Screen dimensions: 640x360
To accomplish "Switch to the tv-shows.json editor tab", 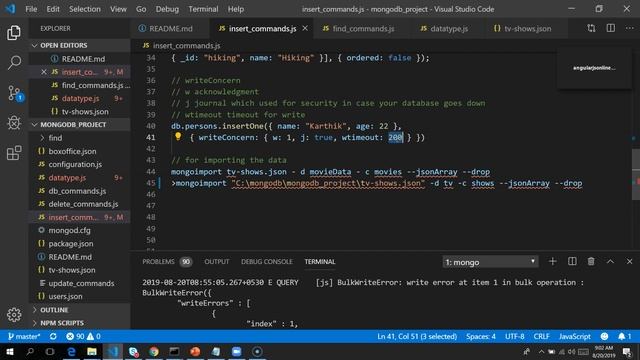I will 527,29.
